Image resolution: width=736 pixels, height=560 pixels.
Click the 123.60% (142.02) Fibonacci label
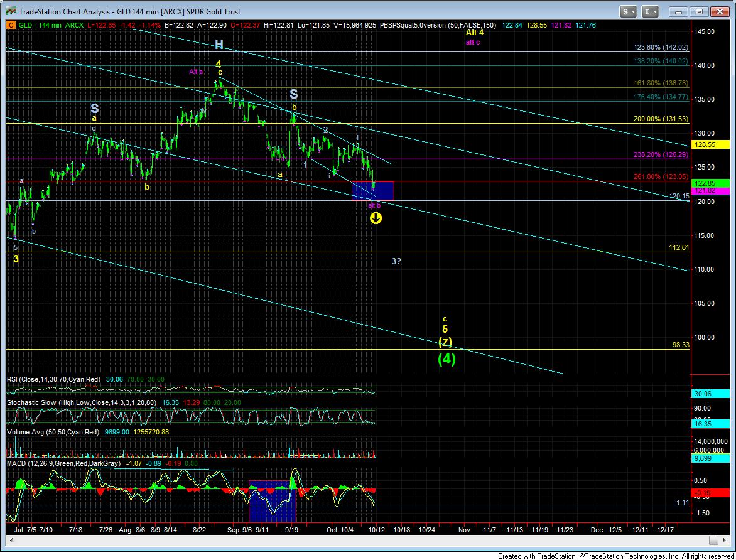tap(661, 48)
